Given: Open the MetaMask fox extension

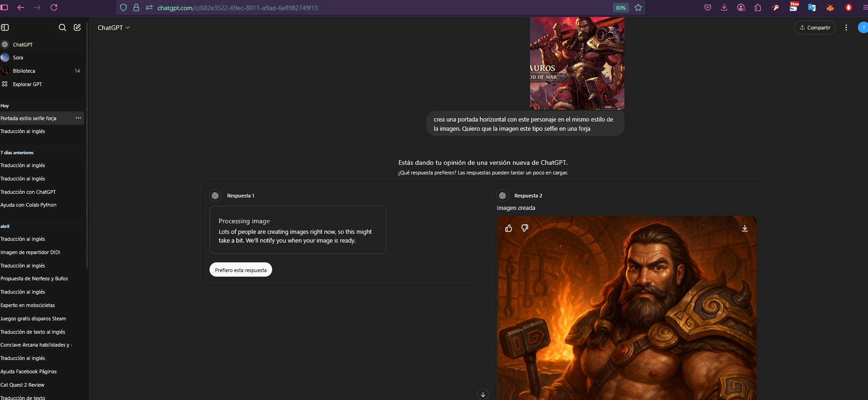Looking at the screenshot, I should 830,7.
